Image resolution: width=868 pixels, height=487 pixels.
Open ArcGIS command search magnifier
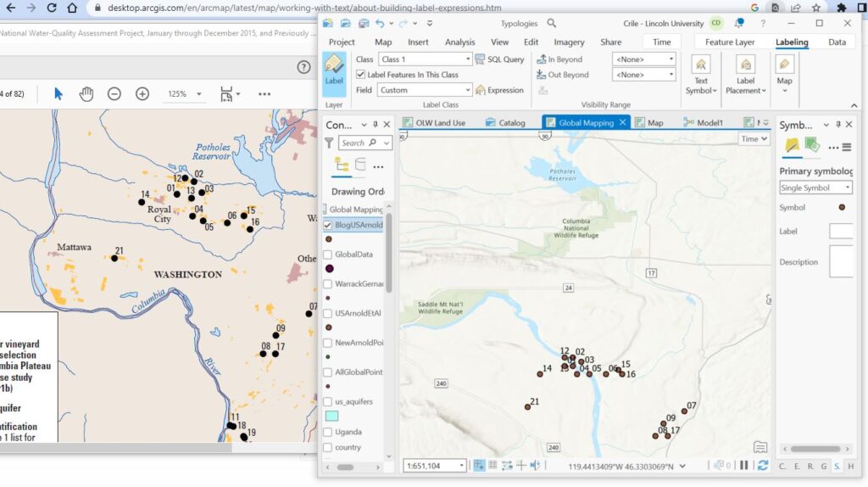(551, 23)
